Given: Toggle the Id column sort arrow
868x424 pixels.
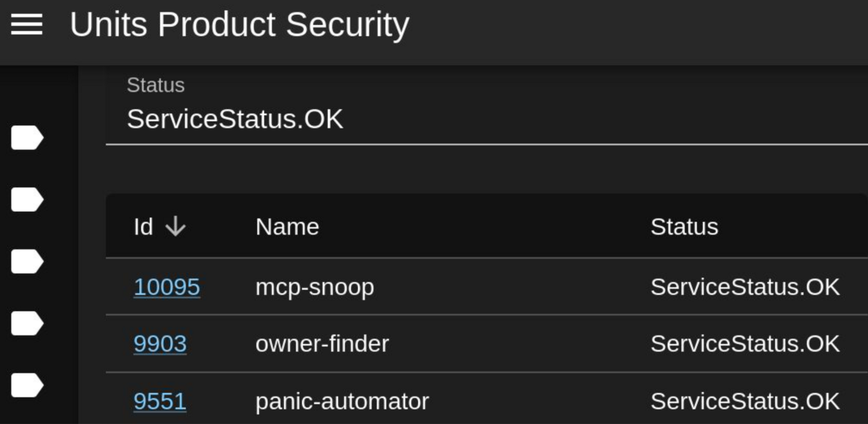Looking at the screenshot, I should coord(176,227).
